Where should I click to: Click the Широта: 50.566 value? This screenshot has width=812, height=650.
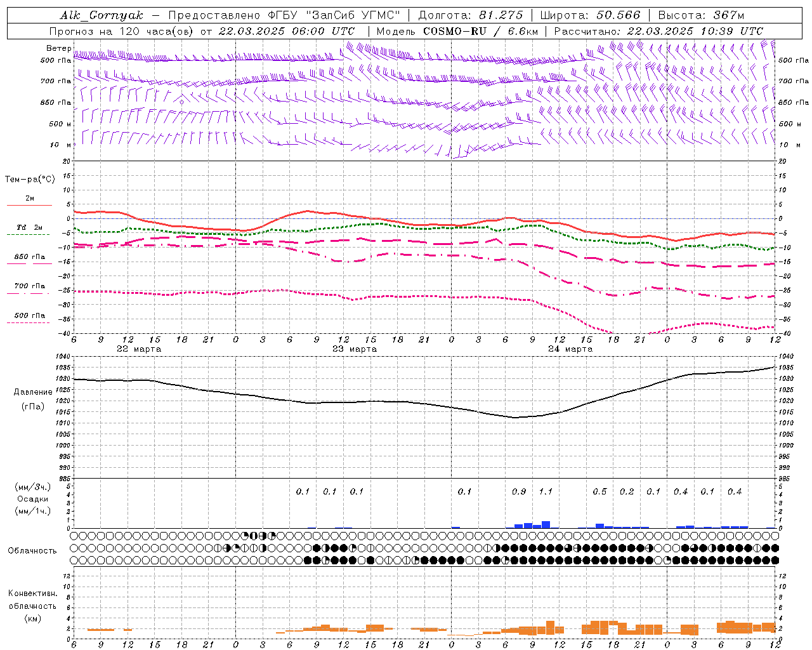tap(590, 15)
